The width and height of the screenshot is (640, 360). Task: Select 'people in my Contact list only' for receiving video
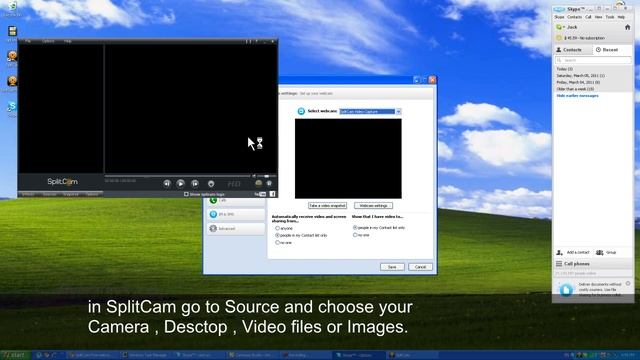(278, 236)
